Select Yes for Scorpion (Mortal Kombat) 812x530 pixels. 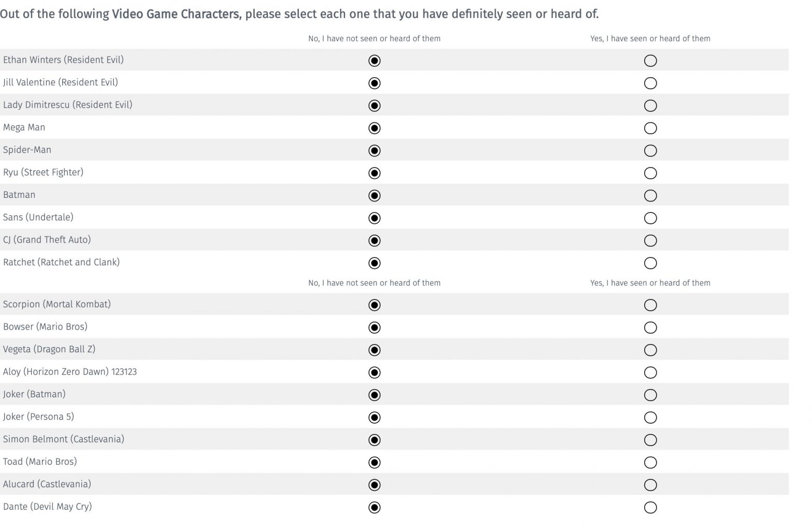650,305
